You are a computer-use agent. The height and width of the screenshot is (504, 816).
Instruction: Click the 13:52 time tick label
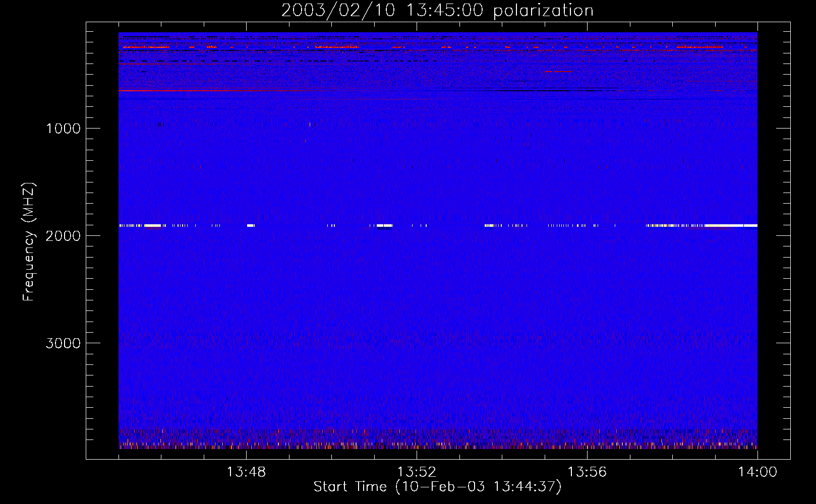pyautogui.click(x=417, y=472)
